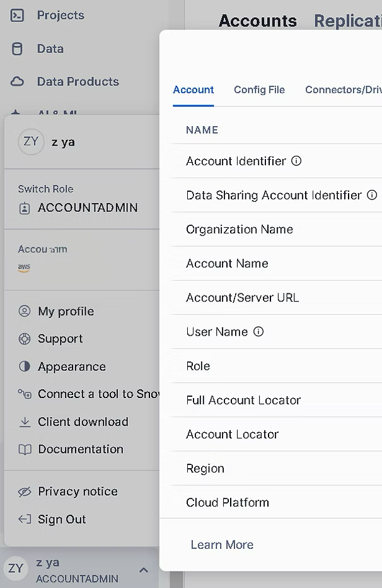The image size is (382, 588).
Task: Click the Full Account Locator row
Action: (x=276, y=400)
